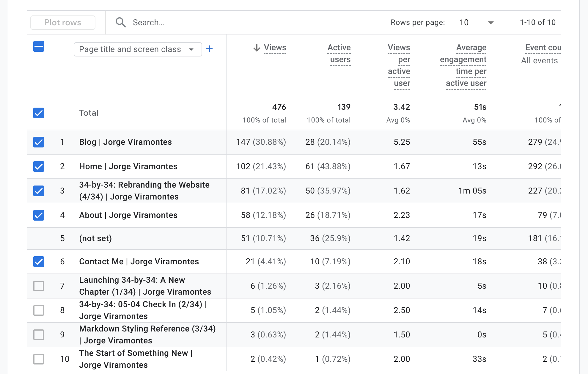Select The Start of Something New row
588x374 pixels.
click(39, 359)
